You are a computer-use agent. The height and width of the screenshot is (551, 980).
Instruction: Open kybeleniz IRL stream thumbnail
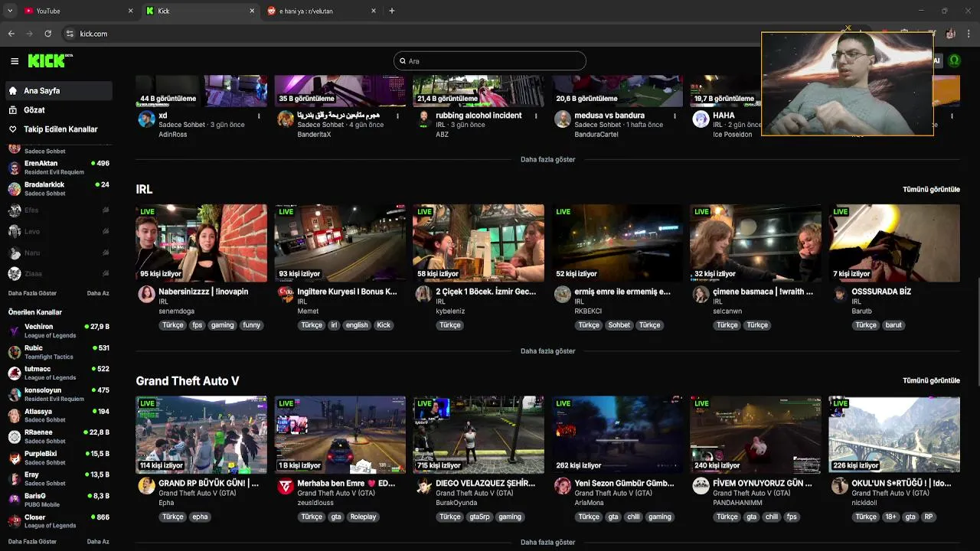tap(479, 243)
